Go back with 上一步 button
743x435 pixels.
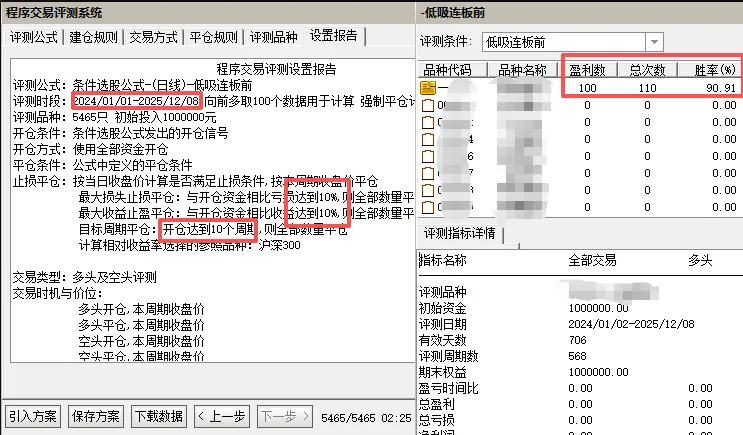[x=222, y=417]
